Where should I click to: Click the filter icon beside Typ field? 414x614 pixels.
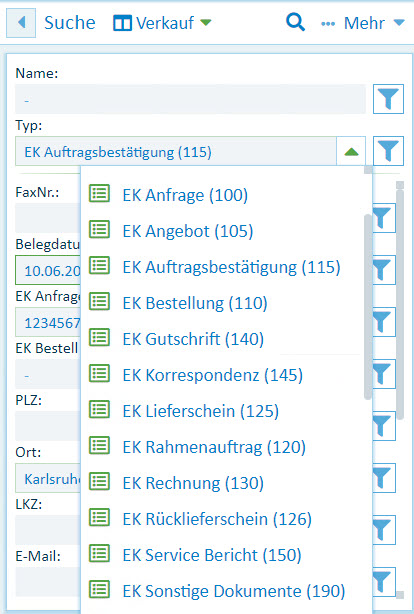point(388,151)
